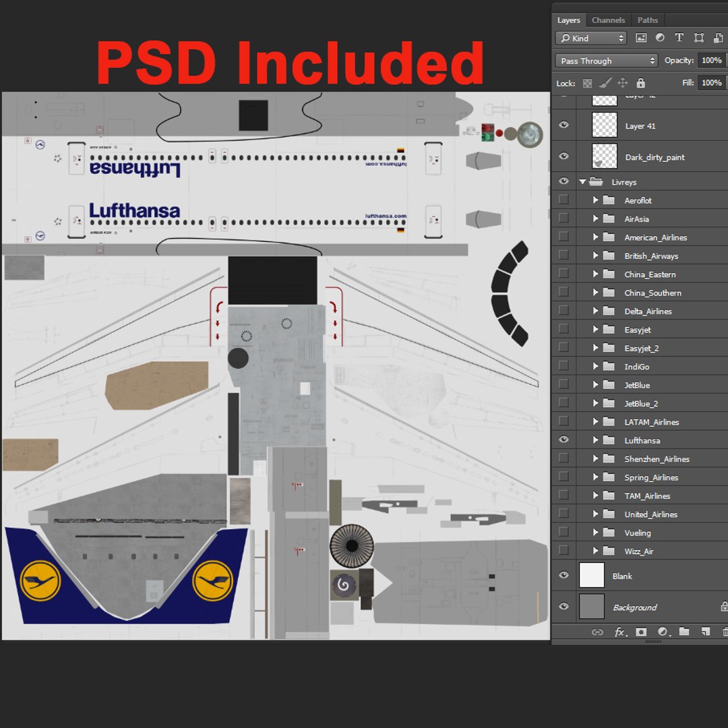Switch to the Paths tab
Viewport: 728px width, 728px height.
pyautogui.click(x=647, y=20)
